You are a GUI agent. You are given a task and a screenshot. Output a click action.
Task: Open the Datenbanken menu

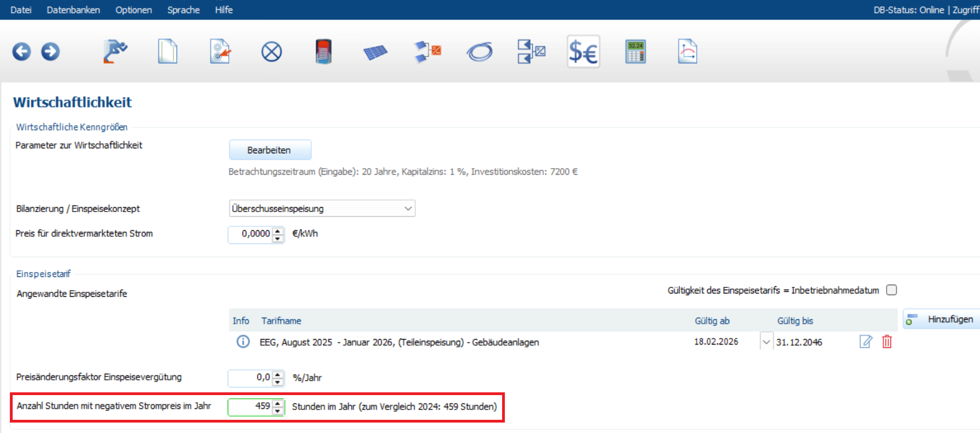pyautogui.click(x=73, y=10)
